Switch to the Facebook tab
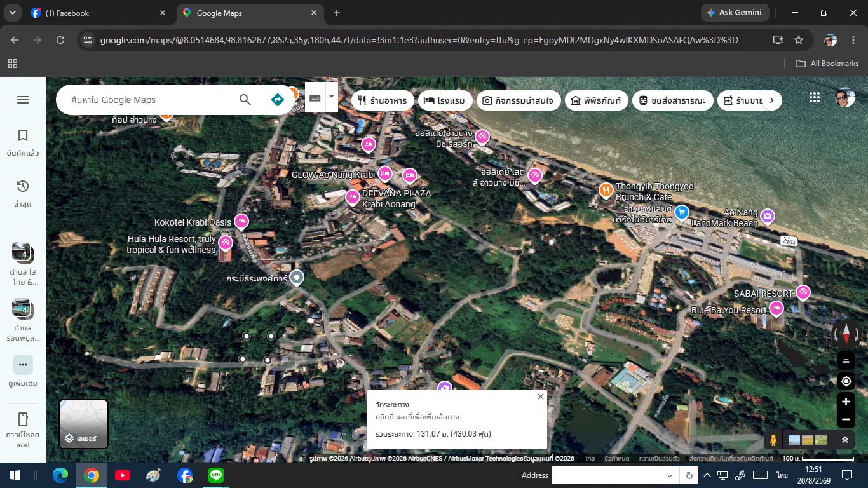The height and width of the screenshot is (488, 868). [98, 13]
